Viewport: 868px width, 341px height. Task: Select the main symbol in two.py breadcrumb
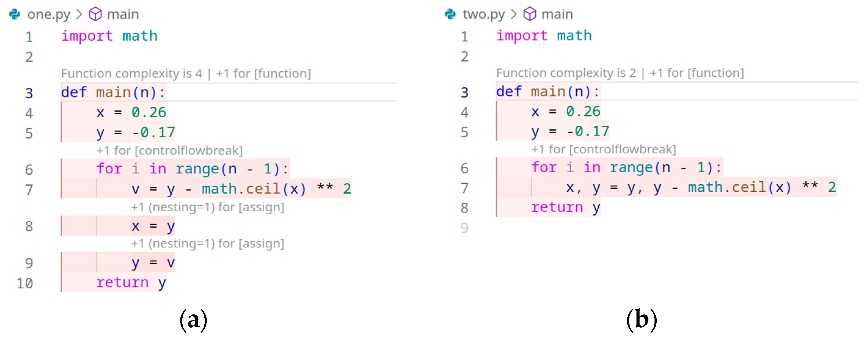pos(557,14)
